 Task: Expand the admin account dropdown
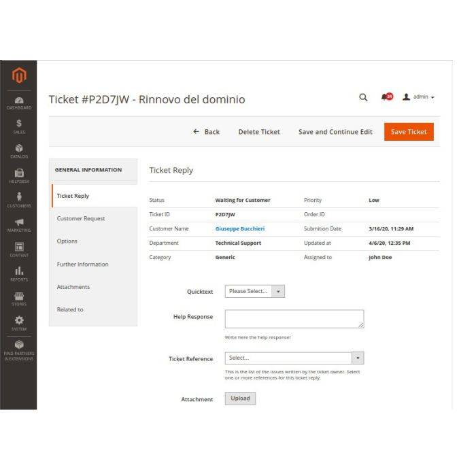click(418, 97)
